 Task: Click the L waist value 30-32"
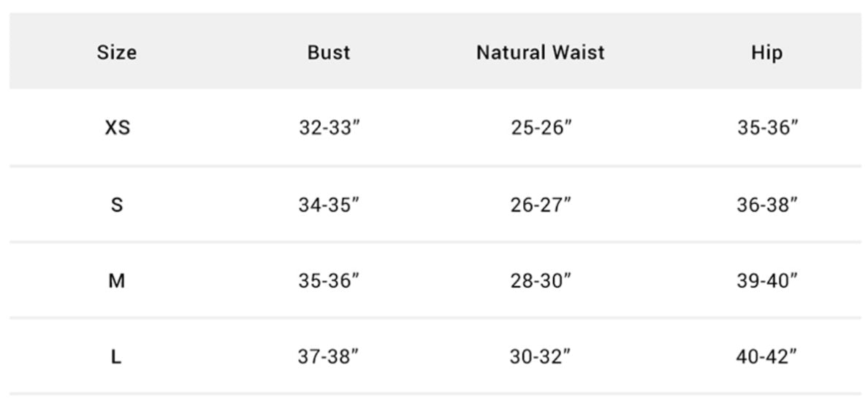(541, 357)
